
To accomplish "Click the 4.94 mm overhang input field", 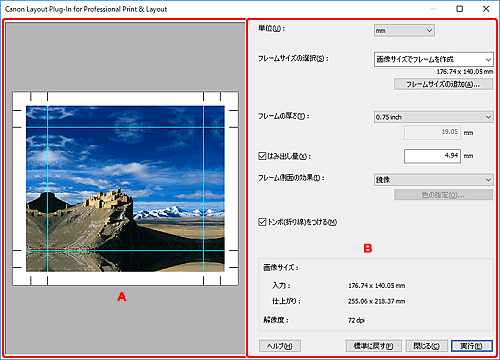I will 432,156.
